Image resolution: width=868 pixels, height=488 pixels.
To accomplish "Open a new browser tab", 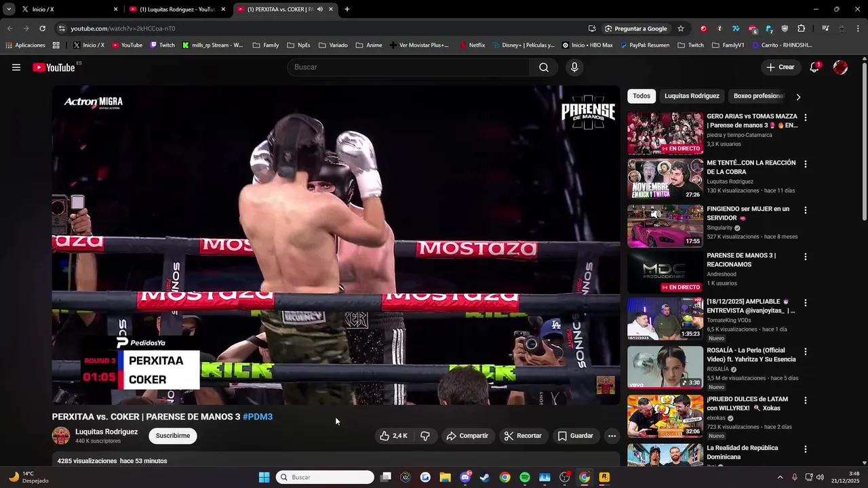I will [347, 9].
